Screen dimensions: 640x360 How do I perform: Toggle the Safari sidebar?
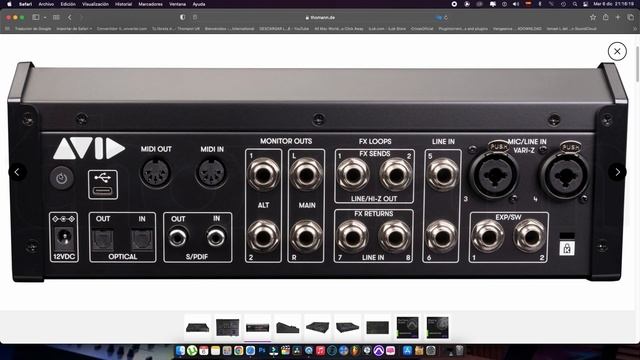(x=36, y=18)
